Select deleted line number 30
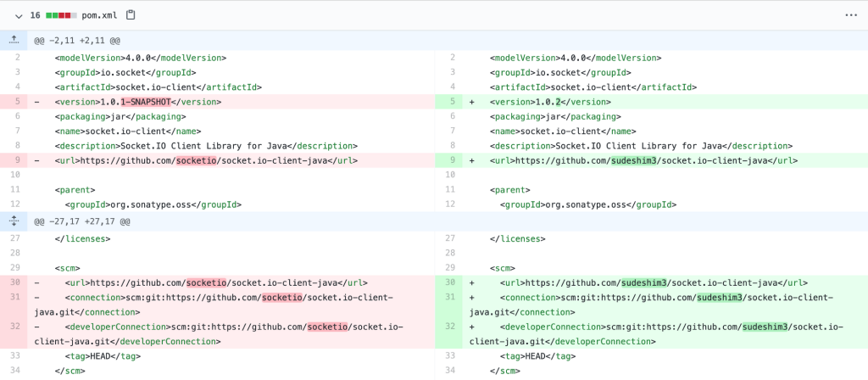 pos(14,282)
